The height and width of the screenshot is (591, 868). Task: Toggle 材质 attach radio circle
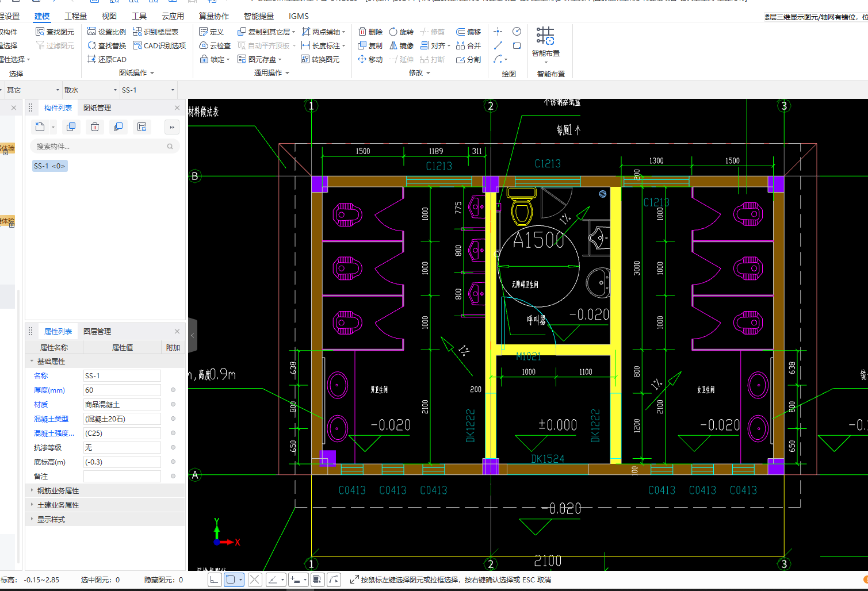pyautogui.click(x=173, y=404)
